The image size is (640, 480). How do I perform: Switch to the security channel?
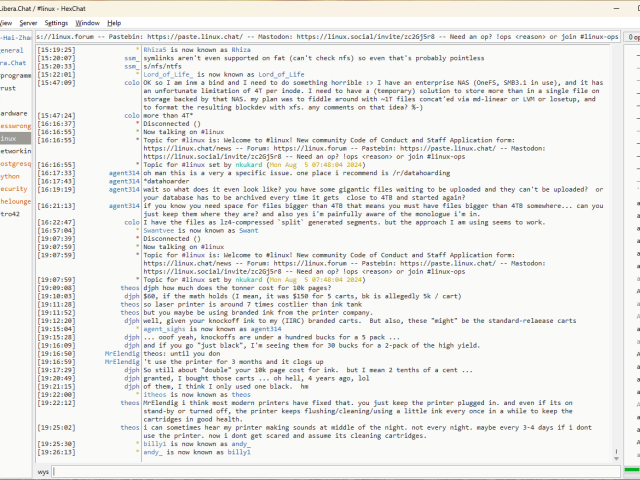(13, 188)
